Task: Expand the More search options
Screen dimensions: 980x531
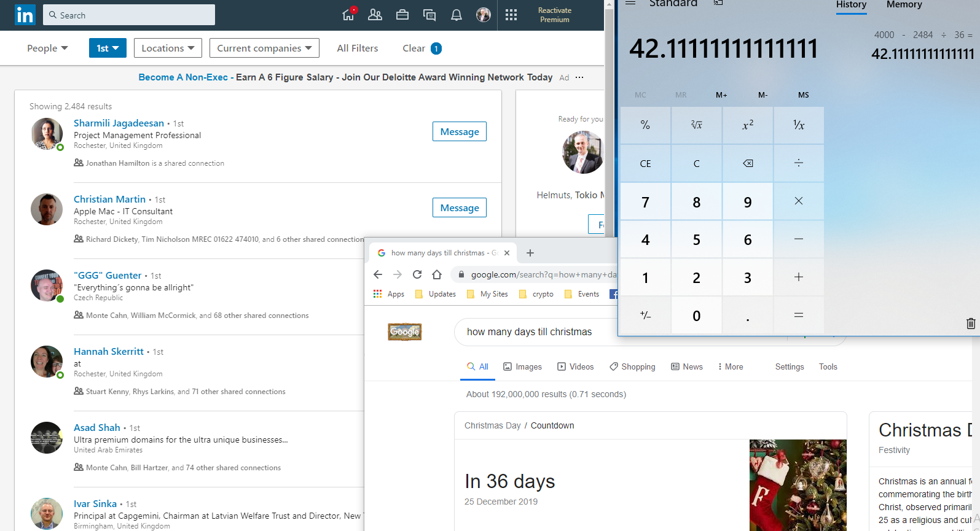Action: point(731,367)
